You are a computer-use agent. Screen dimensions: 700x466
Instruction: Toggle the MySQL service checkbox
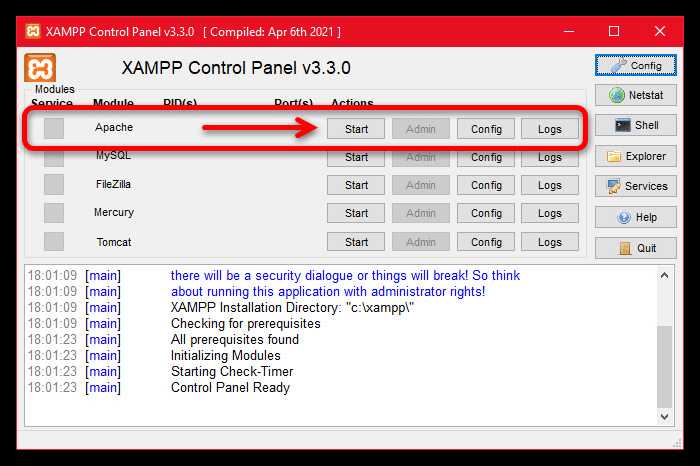point(54,158)
